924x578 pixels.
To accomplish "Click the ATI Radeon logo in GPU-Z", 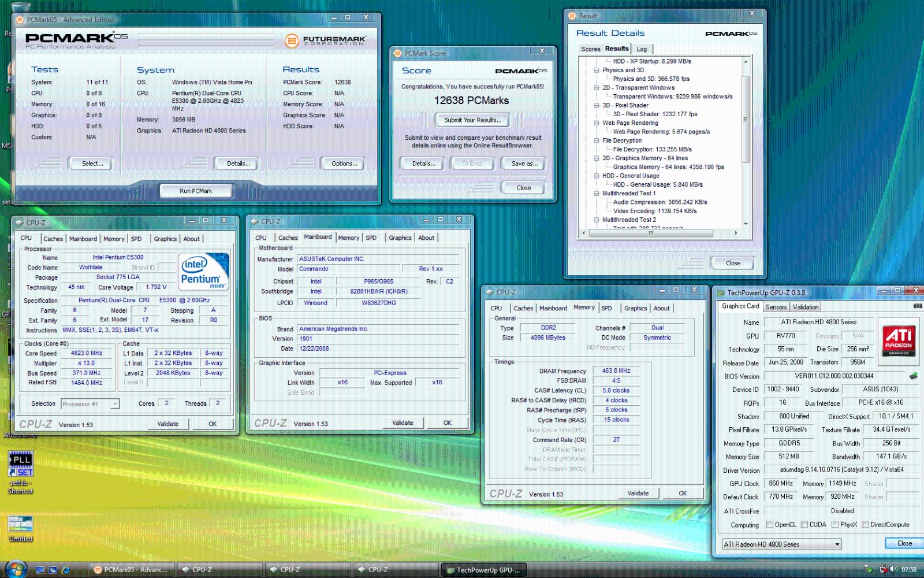I will (899, 341).
